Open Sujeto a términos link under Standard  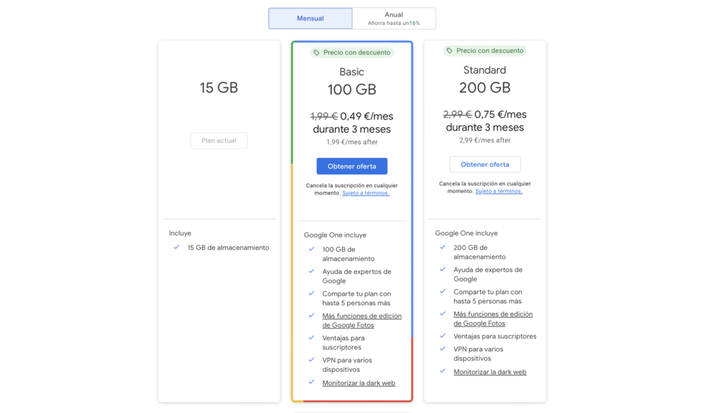(499, 191)
